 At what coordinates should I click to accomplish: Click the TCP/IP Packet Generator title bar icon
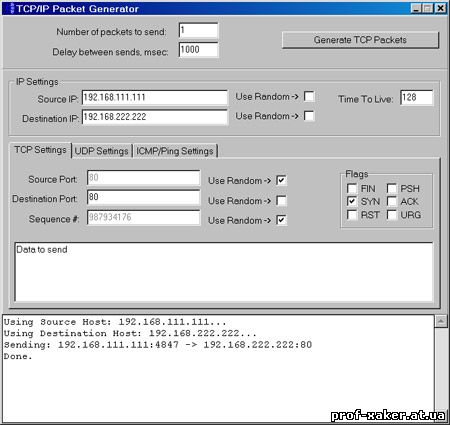12,8
